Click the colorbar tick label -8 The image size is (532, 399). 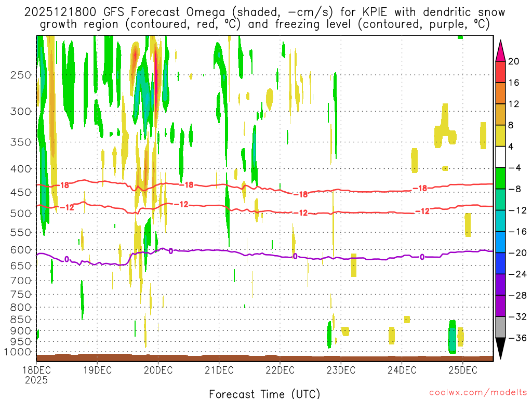514,189
